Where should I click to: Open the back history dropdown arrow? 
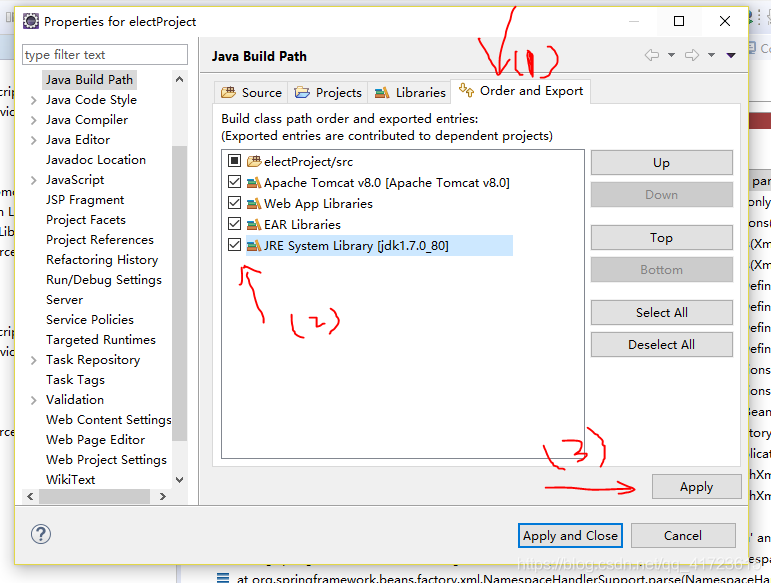point(671,55)
